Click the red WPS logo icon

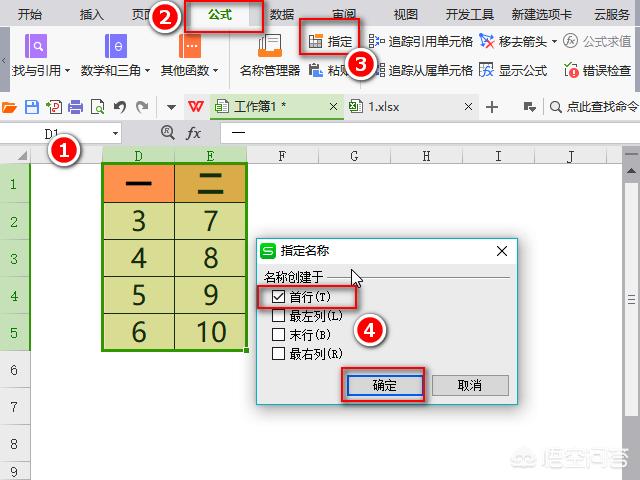[196, 107]
